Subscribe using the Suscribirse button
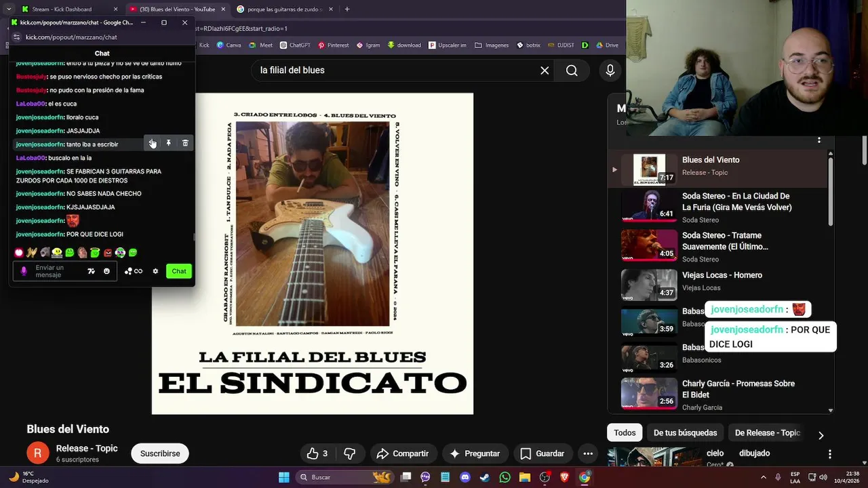This screenshot has height=488, width=868. pos(160,453)
